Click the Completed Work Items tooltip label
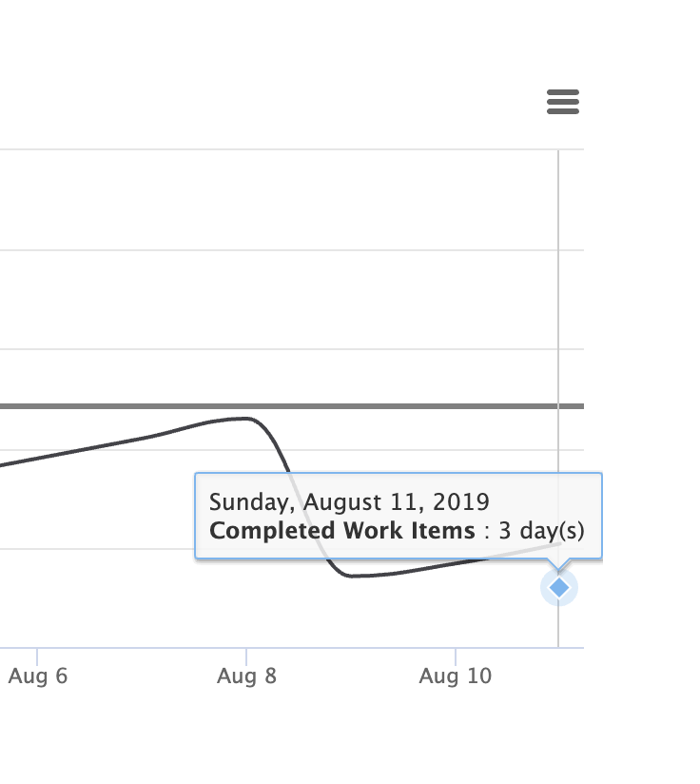Viewport: 700px width, 784px height. pos(342,531)
